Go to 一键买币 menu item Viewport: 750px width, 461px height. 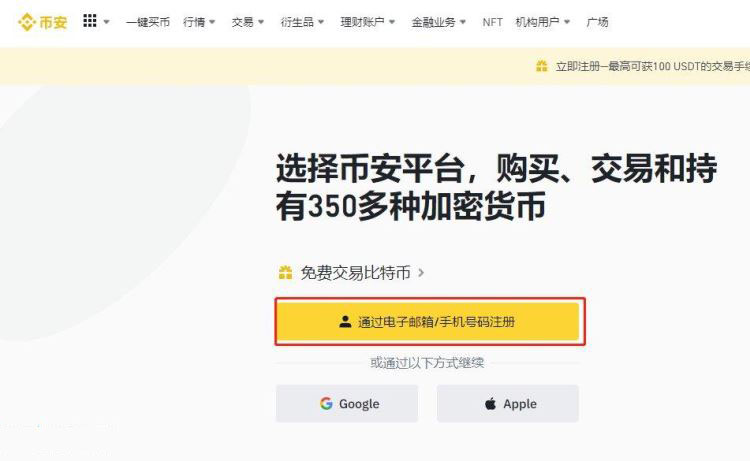tap(148, 22)
